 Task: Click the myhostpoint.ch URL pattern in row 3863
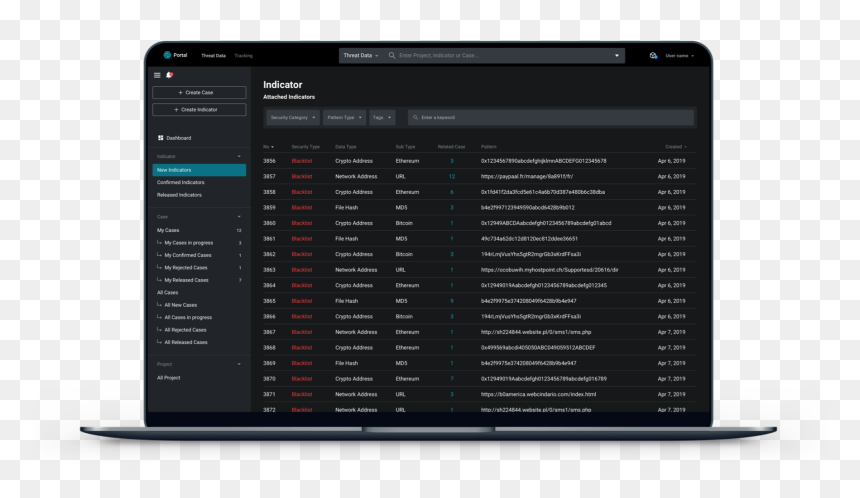[x=550, y=270]
